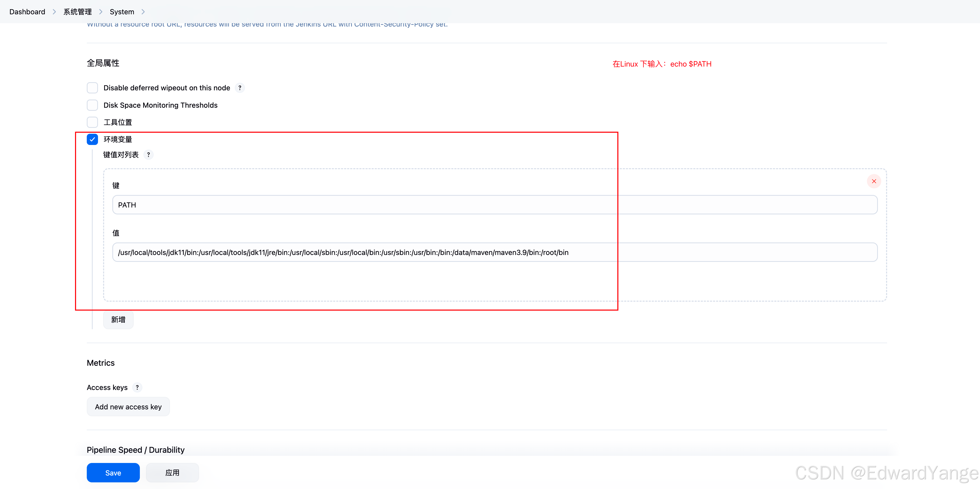
Task: Click the Metrics section heading
Action: (101, 363)
